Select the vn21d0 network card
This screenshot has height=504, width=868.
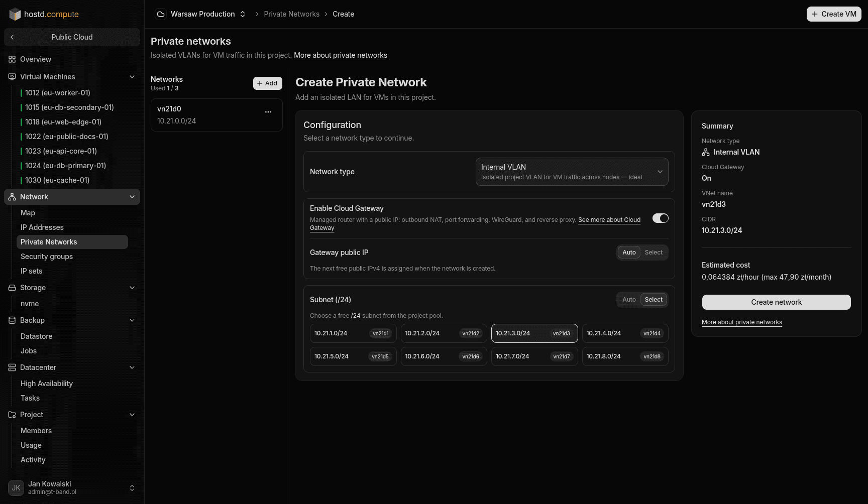point(216,115)
